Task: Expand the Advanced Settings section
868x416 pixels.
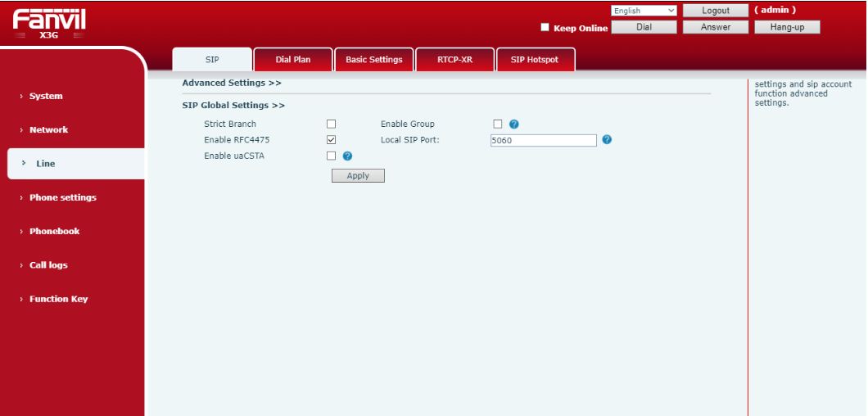Action: pyautogui.click(x=232, y=83)
